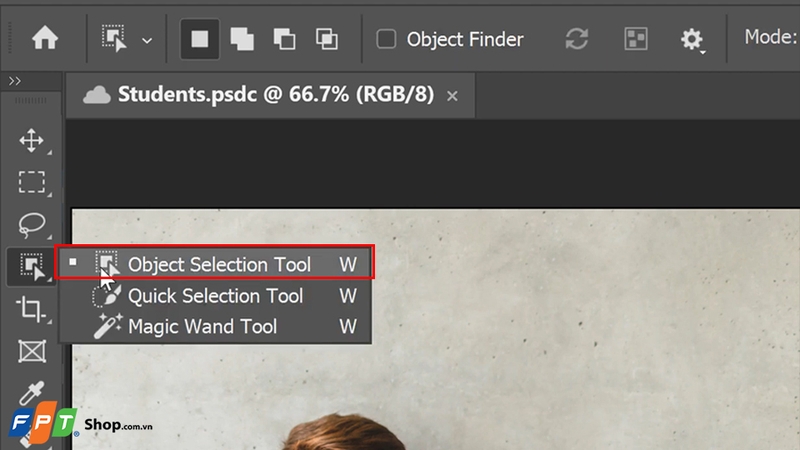Expand the toolbar double-arrow toggle
The width and height of the screenshot is (800, 450).
click(15, 81)
